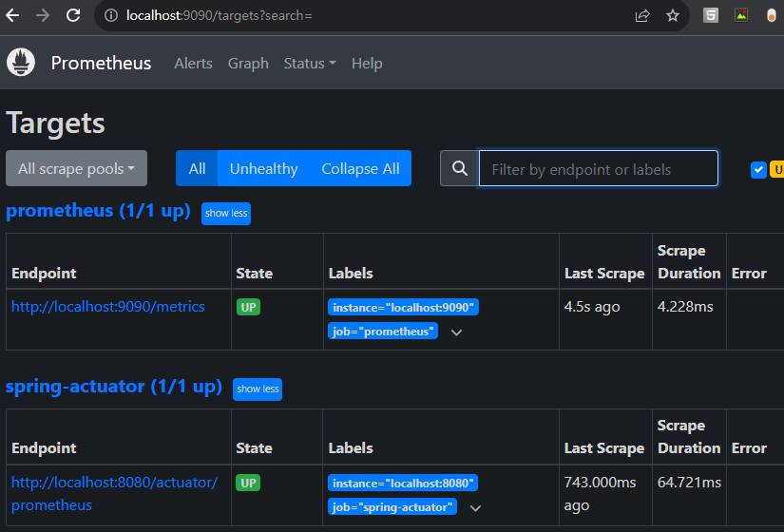Open the prometheus (1/1 up) heading link

98,211
